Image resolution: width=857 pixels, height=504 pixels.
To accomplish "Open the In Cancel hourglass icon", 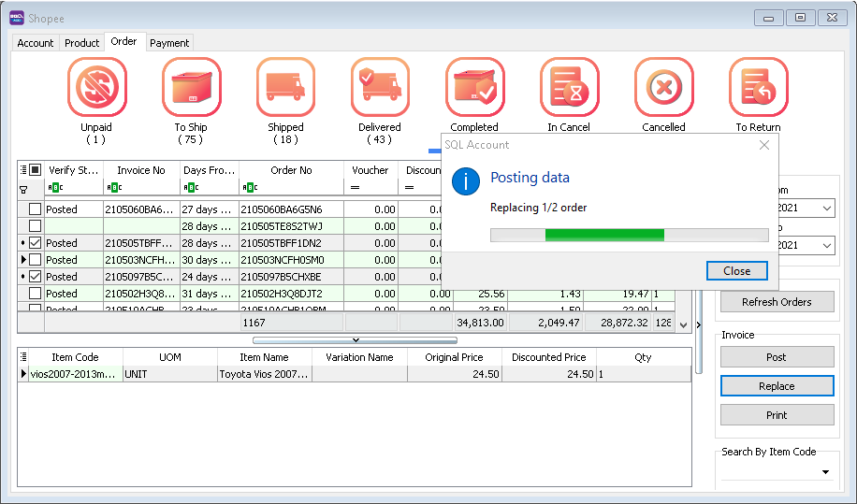I will click(569, 87).
